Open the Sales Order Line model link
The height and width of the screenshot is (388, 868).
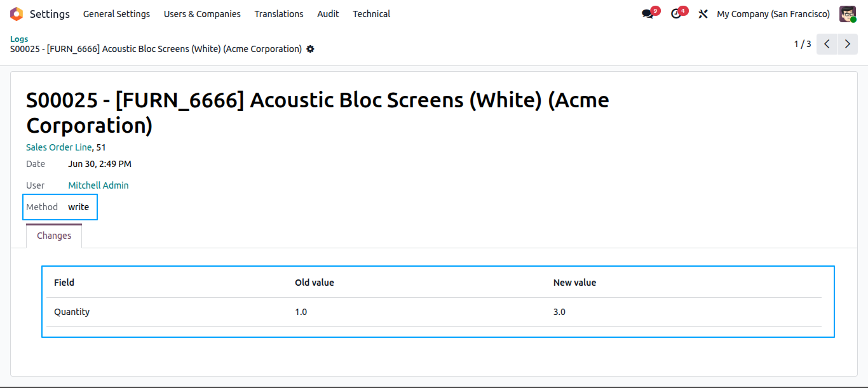pyautogui.click(x=59, y=147)
